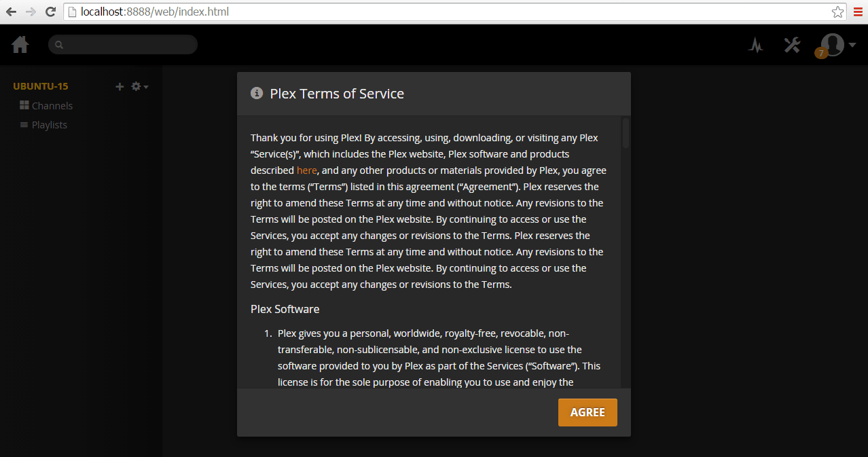Reload the page in the browser

[50, 12]
